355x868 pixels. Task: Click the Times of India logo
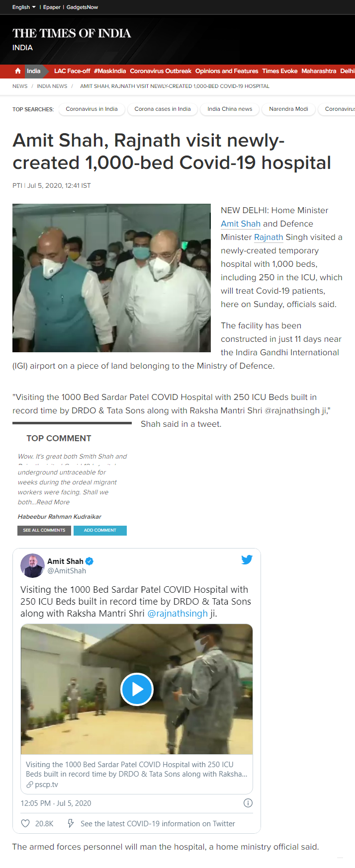(x=72, y=33)
